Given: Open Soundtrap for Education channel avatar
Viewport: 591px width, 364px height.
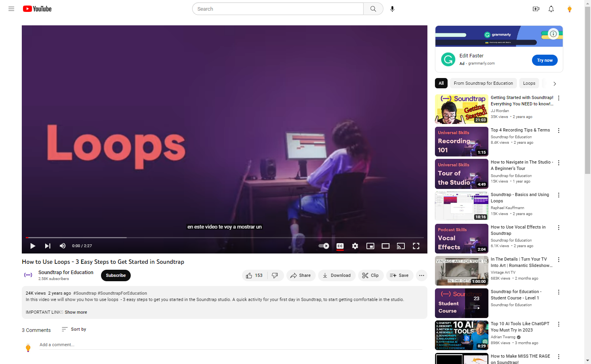Looking at the screenshot, I should (28, 275).
